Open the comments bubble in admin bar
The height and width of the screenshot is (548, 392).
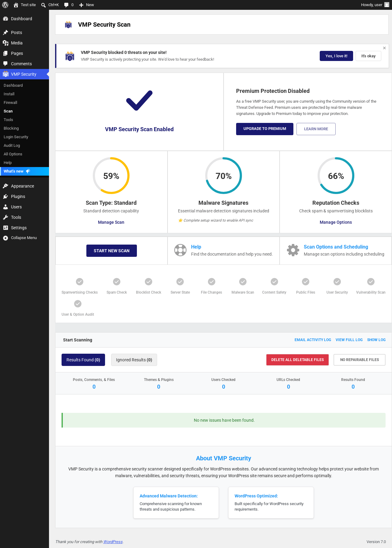[x=66, y=5]
